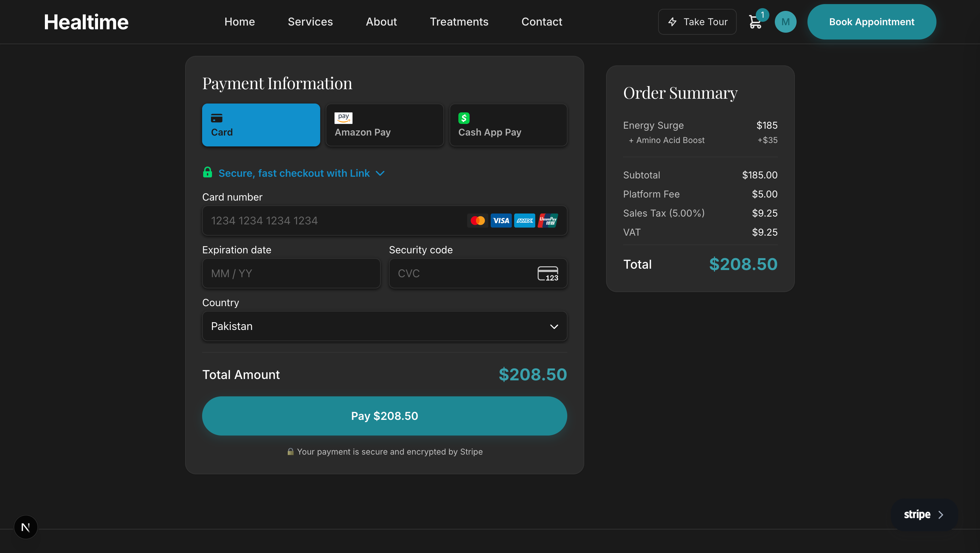Viewport: 980px width, 553px height.
Task: Expand the Link secure checkout section
Action: click(x=380, y=173)
